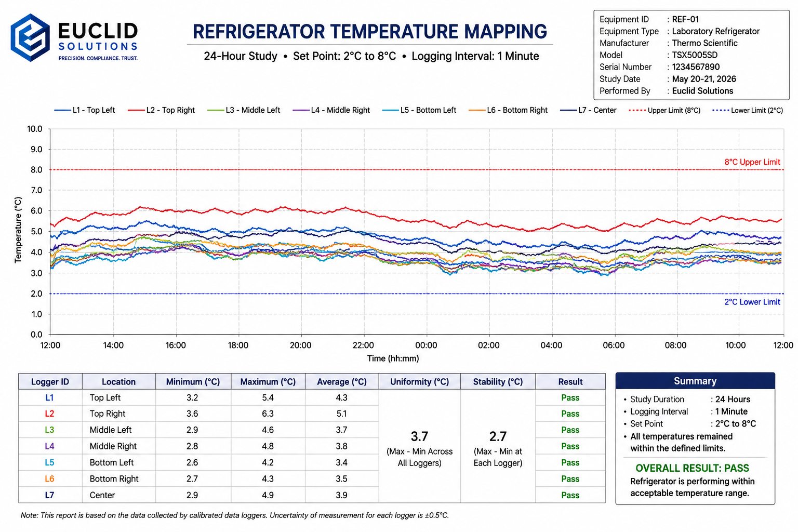Click the Equipment ID value REF-01

click(685, 19)
